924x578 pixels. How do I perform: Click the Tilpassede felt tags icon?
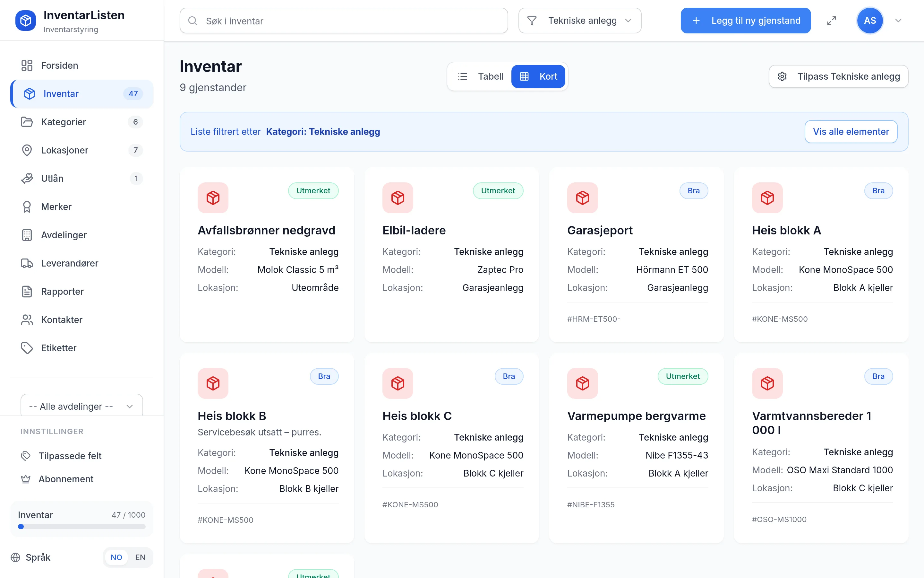pos(26,456)
